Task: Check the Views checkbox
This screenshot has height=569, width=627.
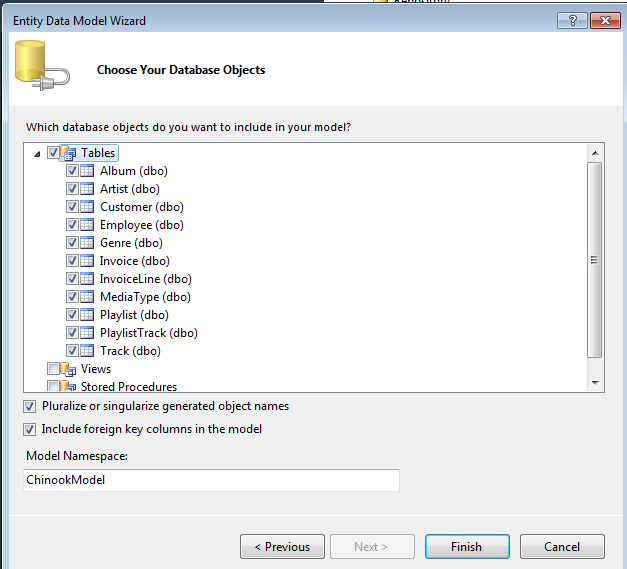Action: point(53,368)
